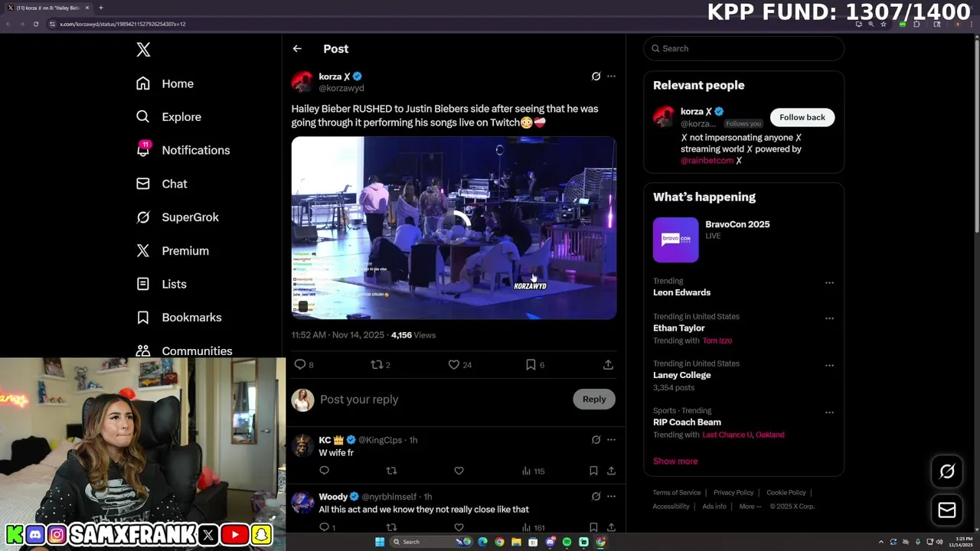Image resolution: width=980 pixels, height=551 pixels.
Task: Click the Grok icon on KC's reply
Action: click(x=596, y=440)
